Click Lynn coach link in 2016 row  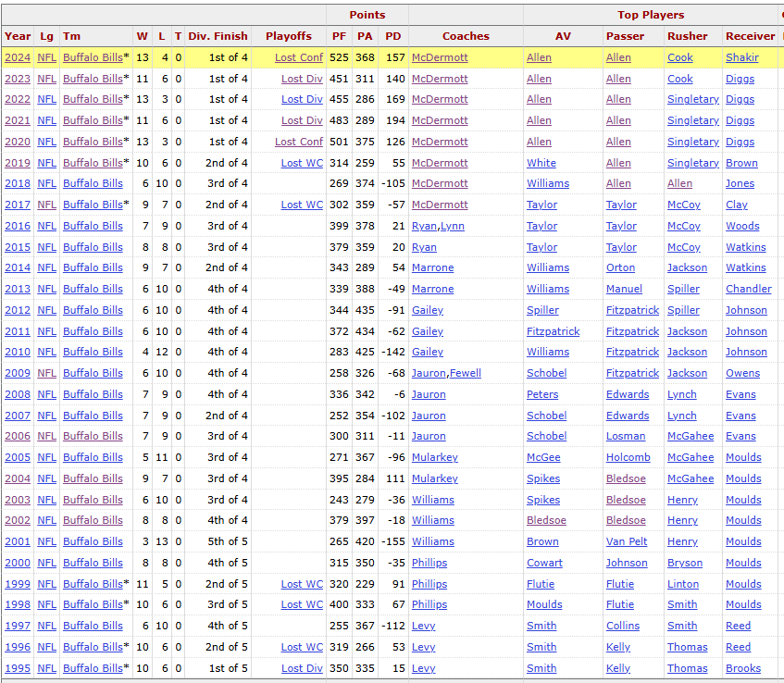453,226
